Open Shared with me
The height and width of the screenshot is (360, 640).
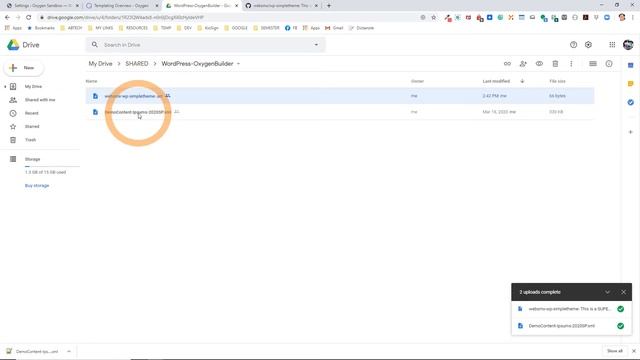pyautogui.click(x=40, y=100)
